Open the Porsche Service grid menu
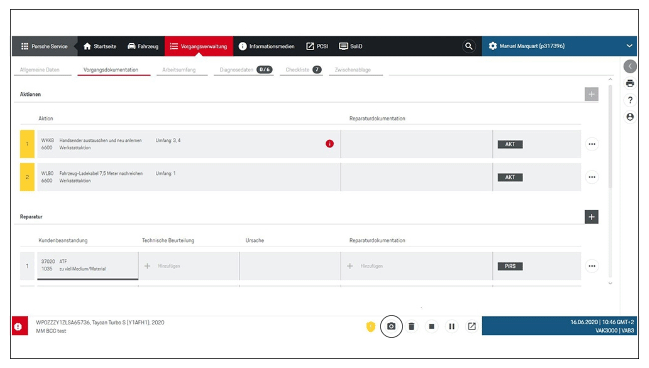The height and width of the screenshot is (368, 649). (44, 46)
